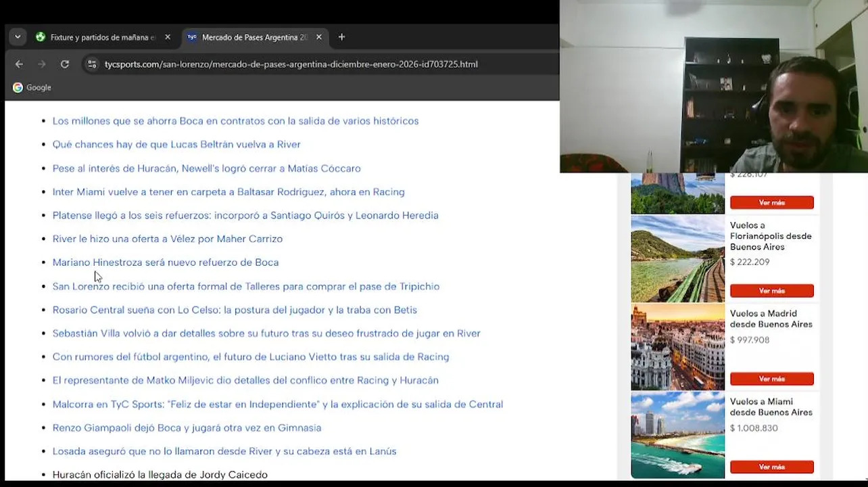Click Ver más under $228.107 flight ad
The image size is (868, 487).
coord(771,202)
